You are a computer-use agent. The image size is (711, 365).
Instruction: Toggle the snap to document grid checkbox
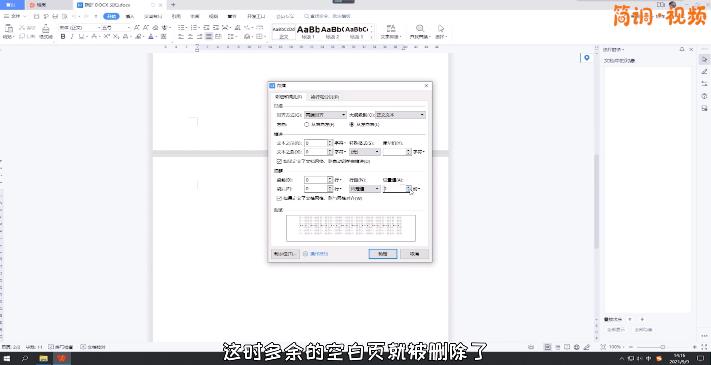pyautogui.click(x=279, y=198)
